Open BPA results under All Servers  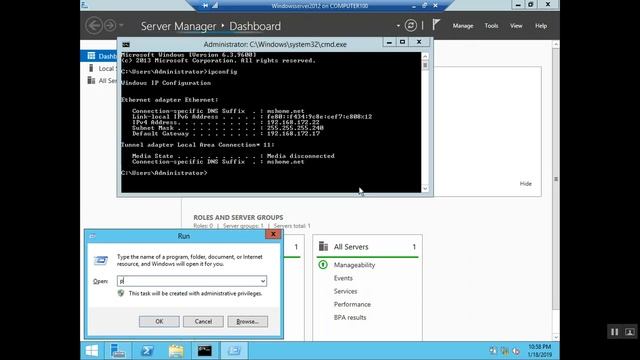pyautogui.click(x=350, y=317)
